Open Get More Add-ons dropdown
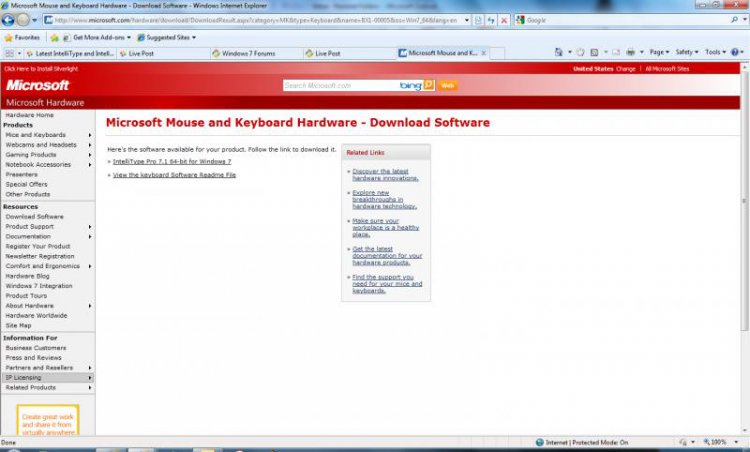 [x=97, y=37]
